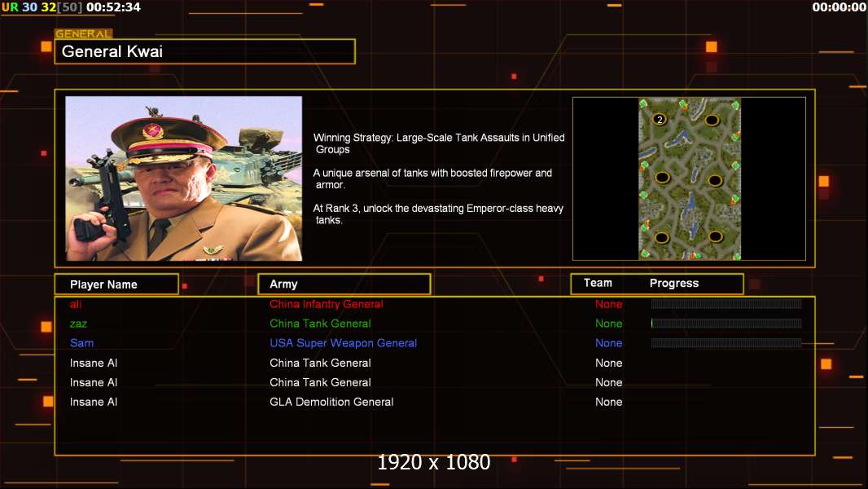Click GLA Demolition General entry
Image resolution: width=868 pixels, height=489 pixels.
click(331, 402)
